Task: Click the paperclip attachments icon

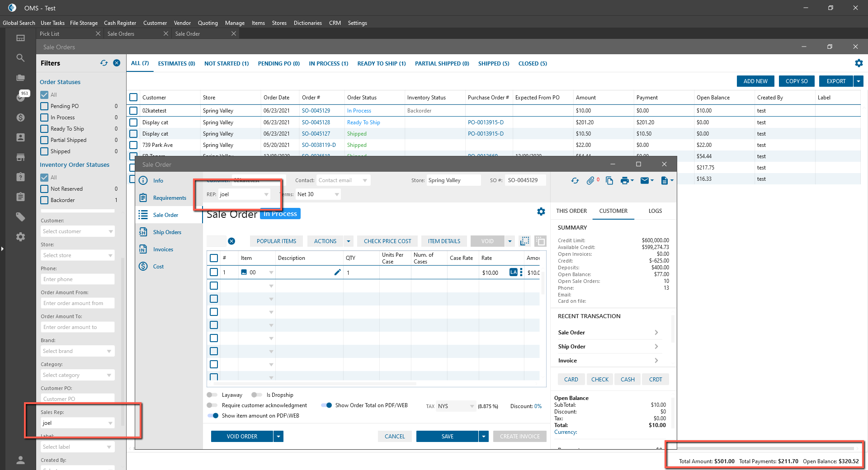Action: click(590, 181)
